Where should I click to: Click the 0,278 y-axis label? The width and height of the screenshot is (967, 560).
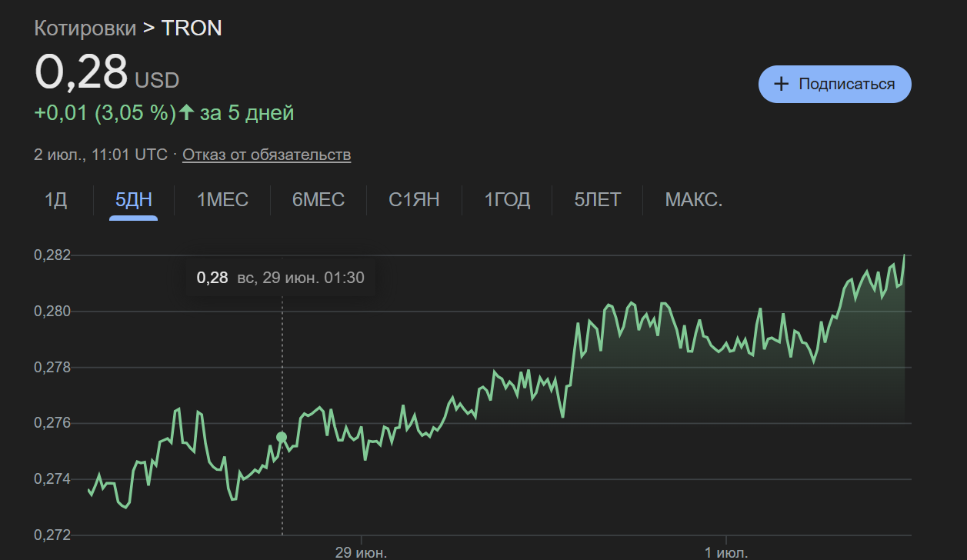click(52, 368)
